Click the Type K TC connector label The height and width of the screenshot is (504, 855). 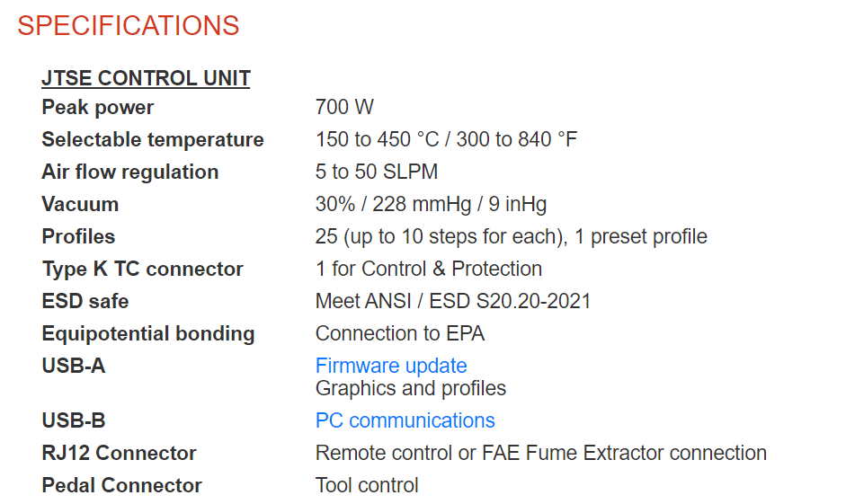(x=143, y=270)
